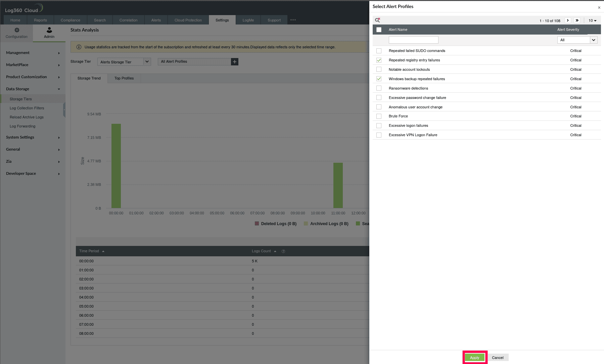Collapse the left sidebar handle
The width and height of the screenshot is (604, 364).
64,110
